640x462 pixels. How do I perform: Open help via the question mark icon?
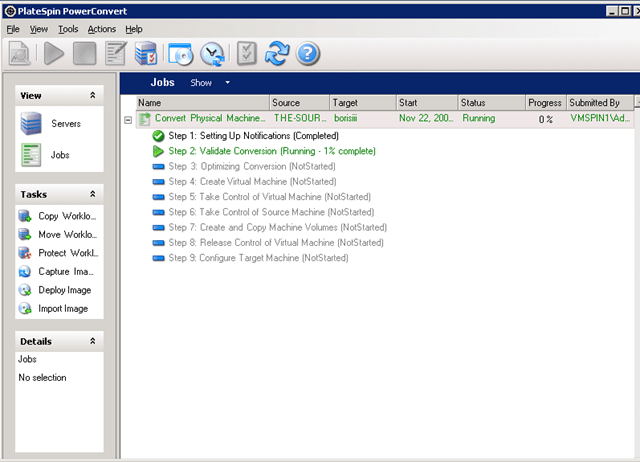pyautogui.click(x=308, y=53)
